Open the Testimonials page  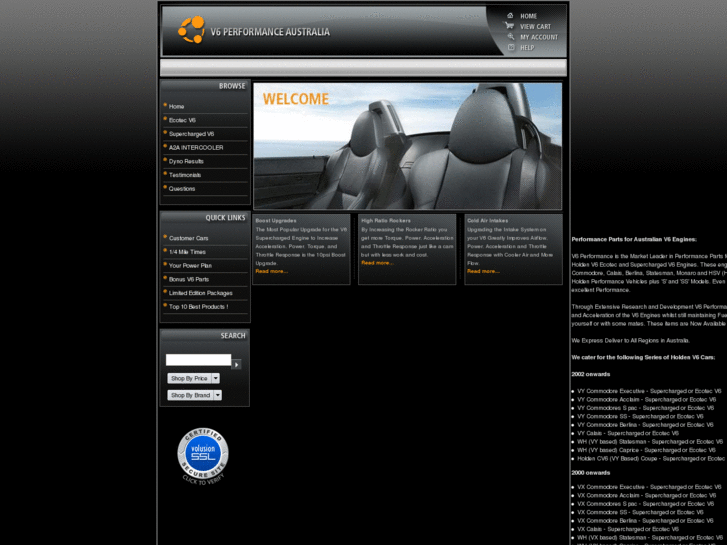[185, 175]
